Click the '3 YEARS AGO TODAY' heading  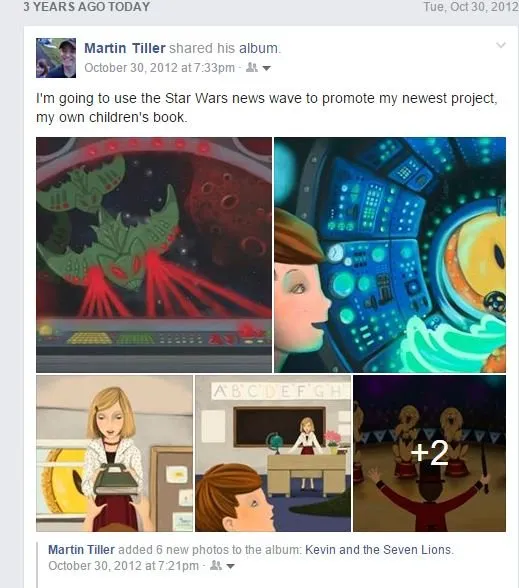[87, 7]
